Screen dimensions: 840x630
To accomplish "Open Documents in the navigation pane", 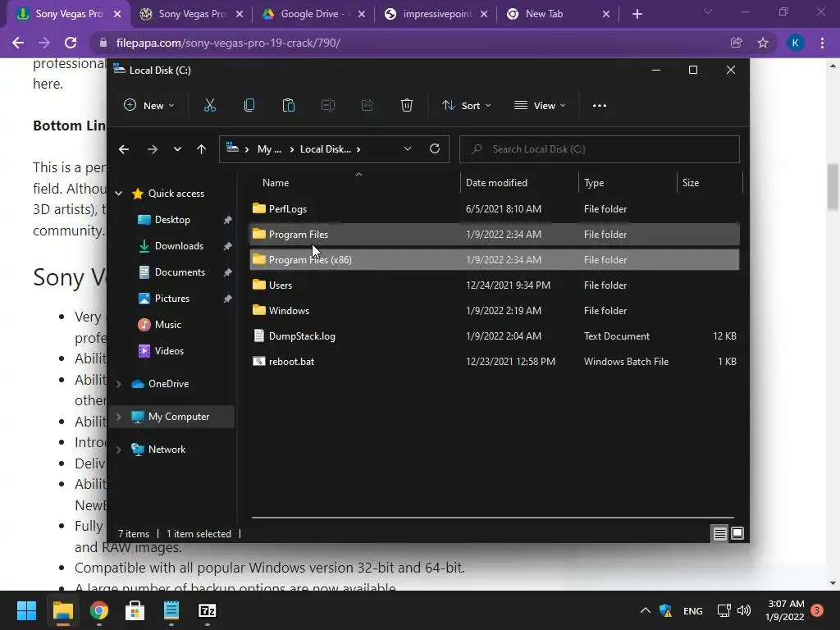I will tap(180, 272).
